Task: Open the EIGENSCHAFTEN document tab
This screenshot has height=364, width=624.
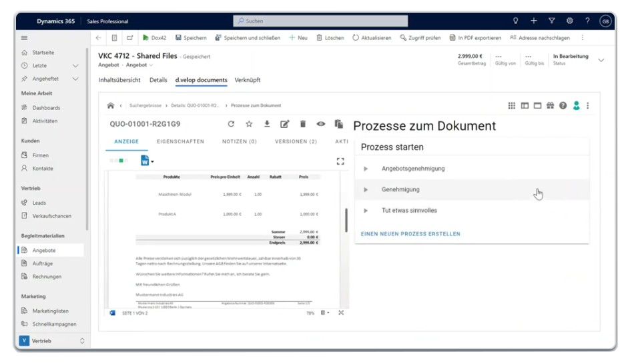Action: (180, 141)
